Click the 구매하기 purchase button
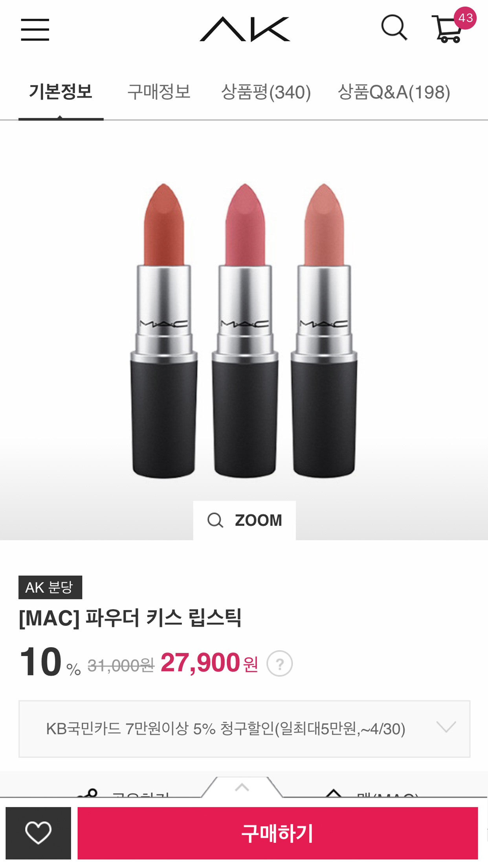488x868 pixels. click(x=277, y=833)
